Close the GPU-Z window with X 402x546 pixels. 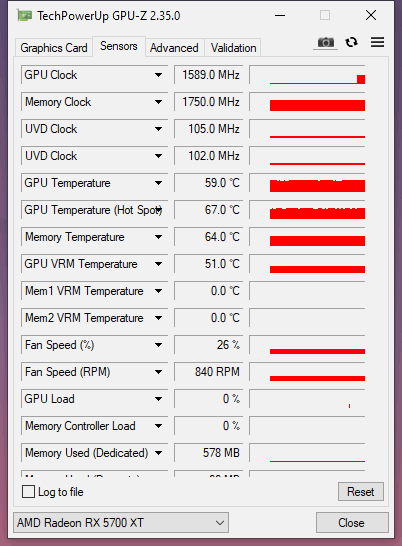(x=371, y=15)
